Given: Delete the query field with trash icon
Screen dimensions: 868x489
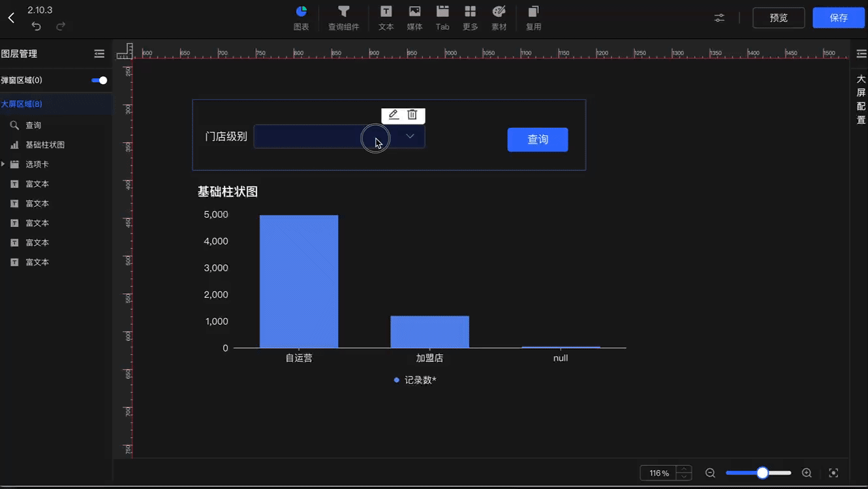Looking at the screenshot, I should tap(412, 115).
